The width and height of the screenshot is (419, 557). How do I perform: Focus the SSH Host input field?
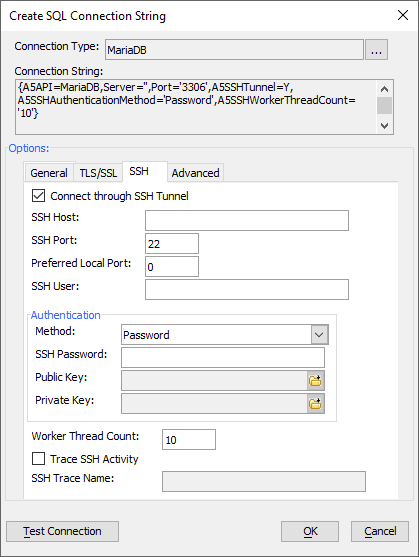pos(247,221)
